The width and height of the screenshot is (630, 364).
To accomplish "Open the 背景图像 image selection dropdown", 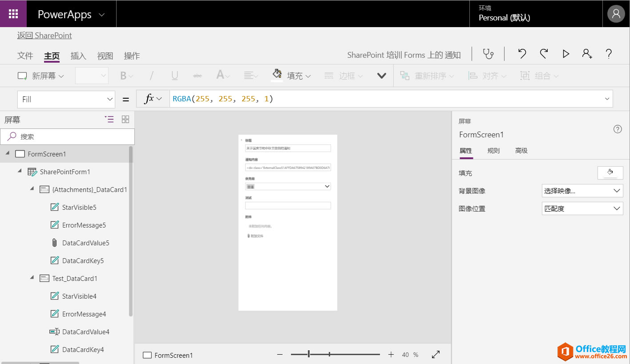I will (582, 190).
